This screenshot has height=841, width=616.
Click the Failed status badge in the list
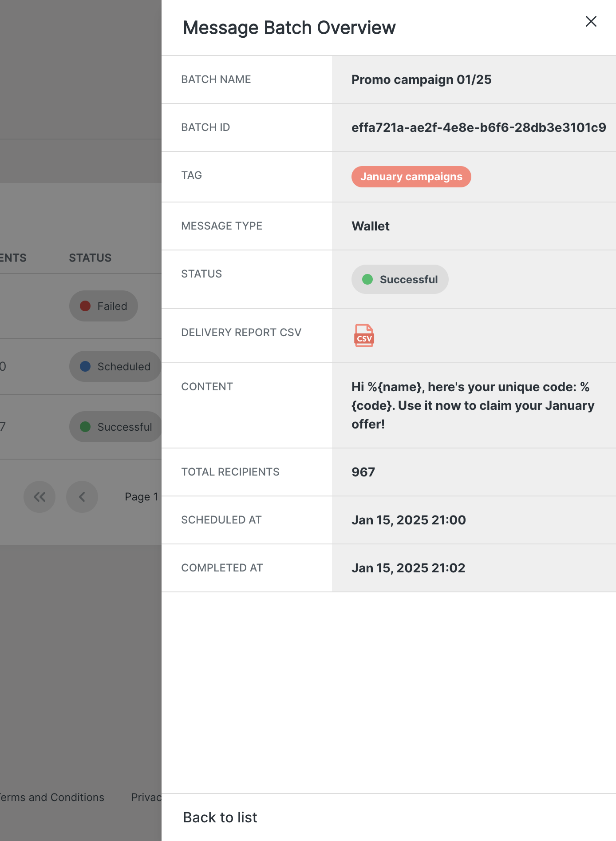103,306
